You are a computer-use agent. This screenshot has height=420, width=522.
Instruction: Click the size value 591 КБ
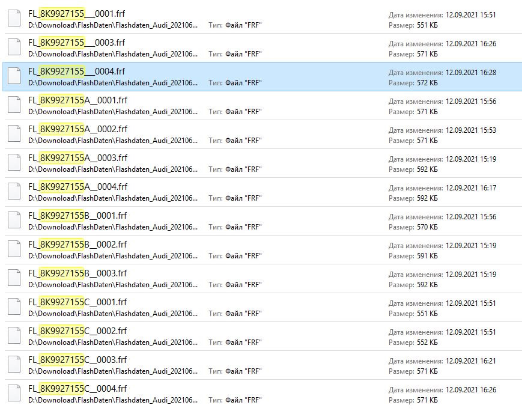(428, 256)
